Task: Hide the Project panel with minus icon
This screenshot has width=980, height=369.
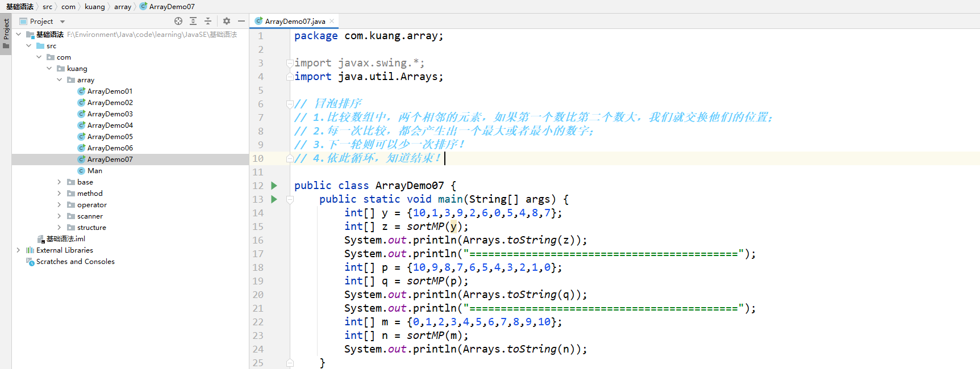Action: coord(241,21)
